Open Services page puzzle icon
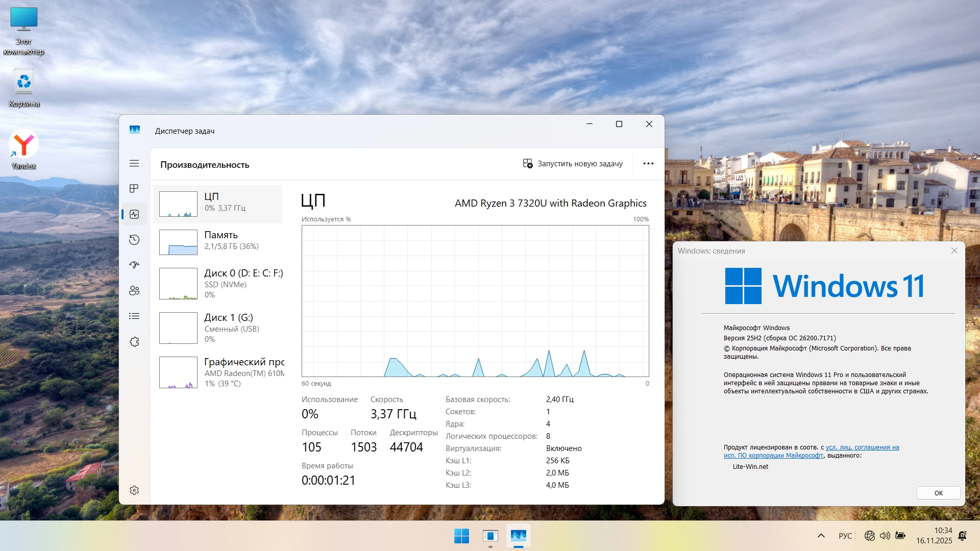The image size is (980, 551). coord(134,342)
